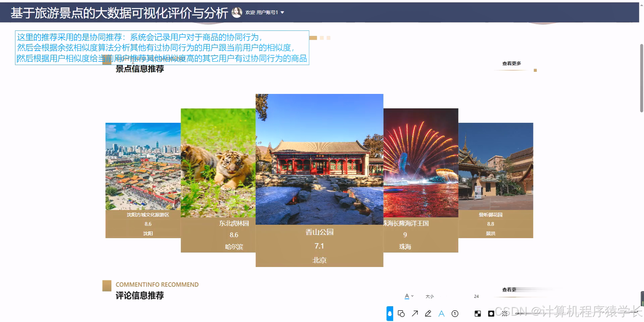Select the numbered step marker tool
Screen dimensions: 644x322
click(455, 314)
